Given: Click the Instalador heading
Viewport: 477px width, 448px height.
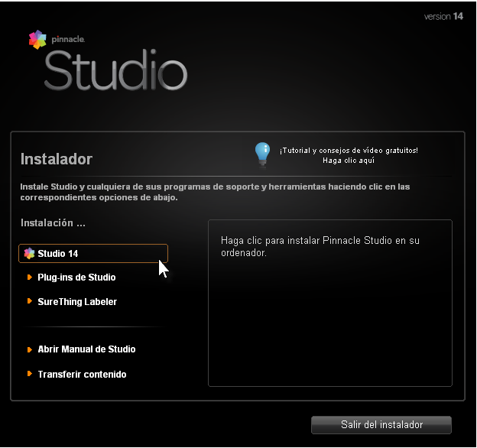Looking at the screenshot, I should tap(56, 160).
